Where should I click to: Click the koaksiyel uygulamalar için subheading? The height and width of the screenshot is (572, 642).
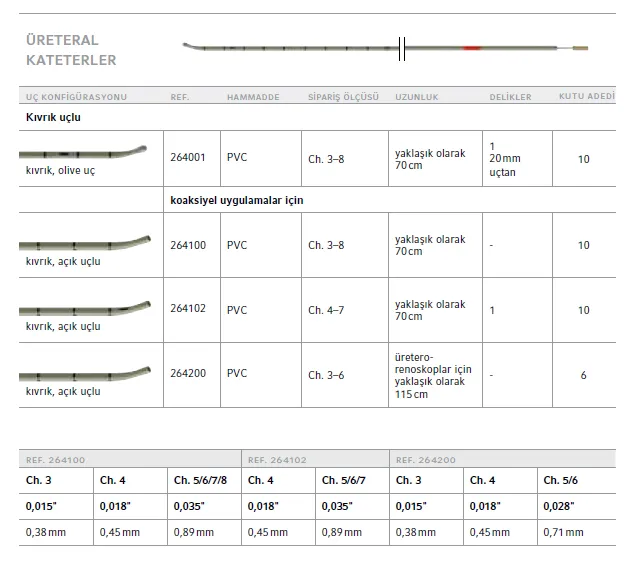point(237,200)
